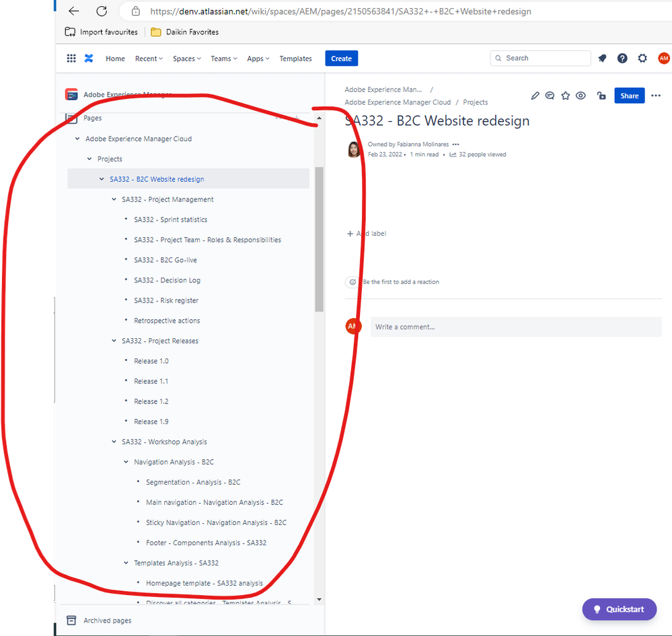
Task: Open Segmentation - Analysis - B2C page
Action: pyautogui.click(x=193, y=482)
